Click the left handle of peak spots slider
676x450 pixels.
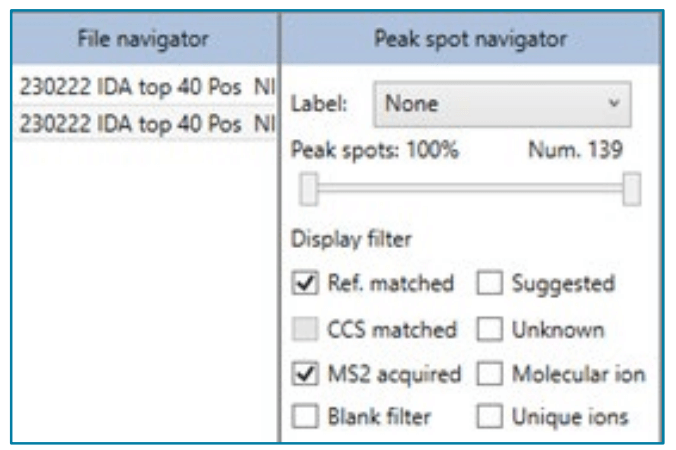click(310, 187)
